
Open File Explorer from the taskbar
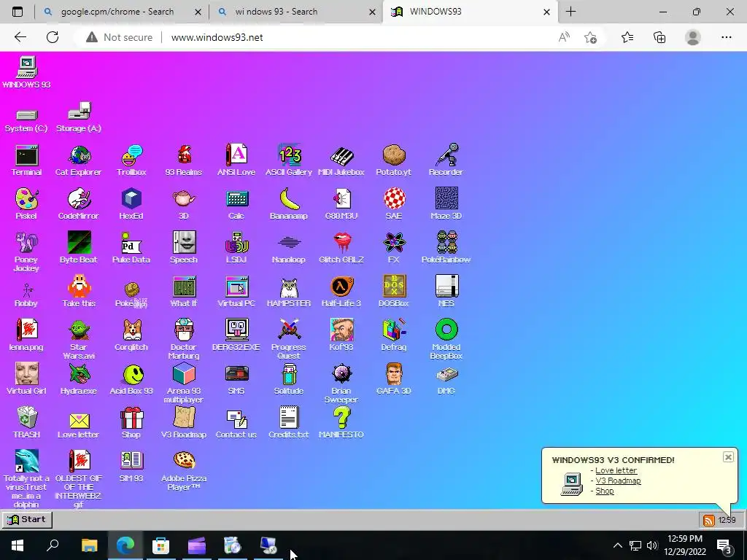click(x=89, y=545)
